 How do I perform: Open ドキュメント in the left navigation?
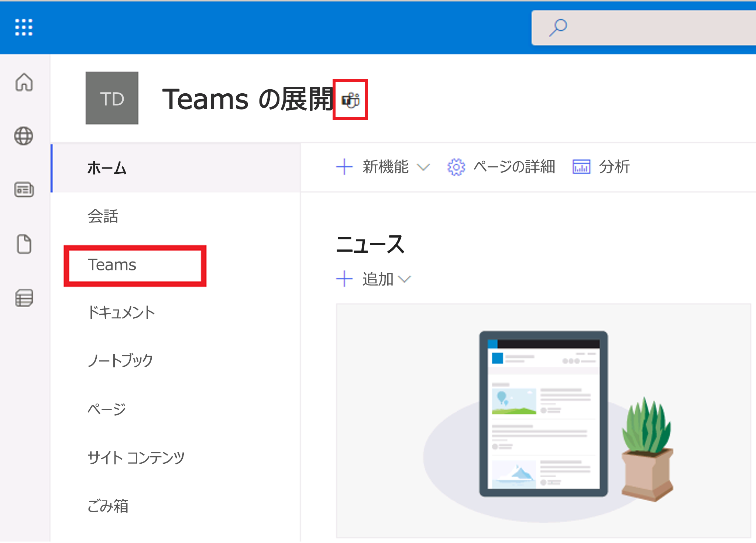(121, 312)
